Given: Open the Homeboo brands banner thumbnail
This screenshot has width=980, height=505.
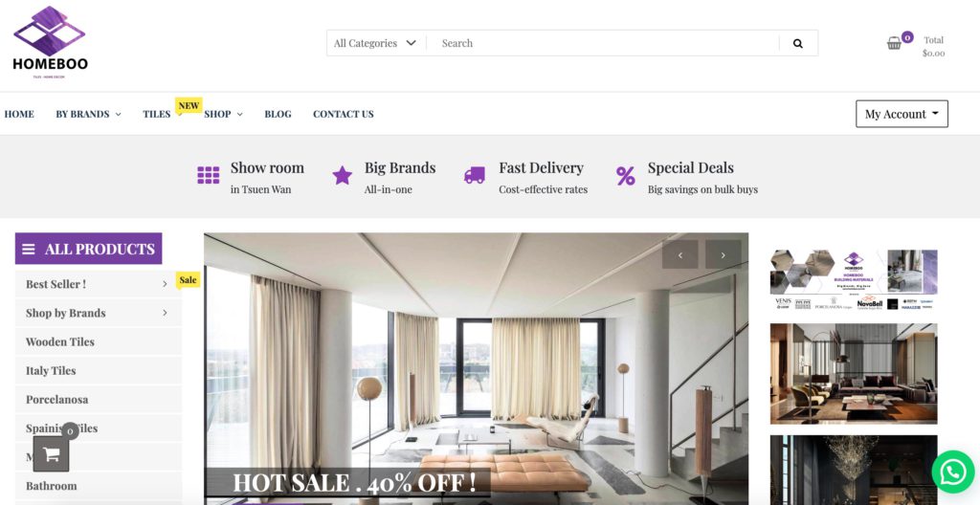Looking at the screenshot, I should pyautogui.click(x=854, y=280).
